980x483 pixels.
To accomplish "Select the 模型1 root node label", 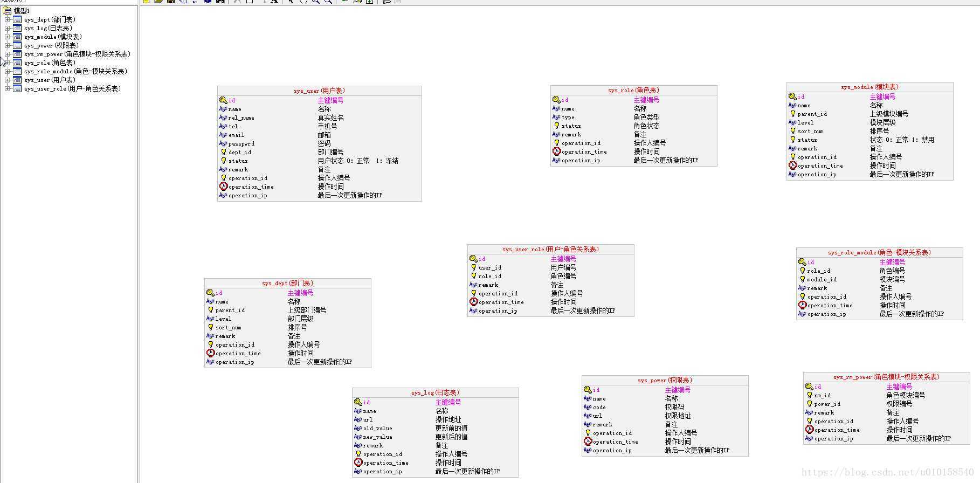I will coord(22,11).
